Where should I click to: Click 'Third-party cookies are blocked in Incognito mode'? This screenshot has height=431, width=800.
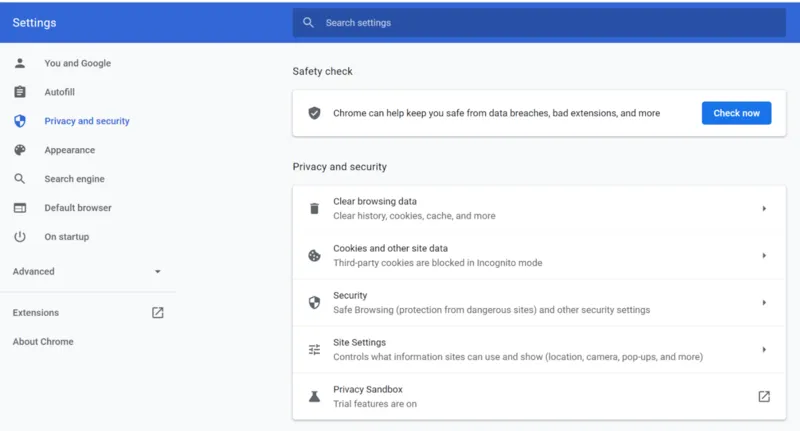pyautogui.click(x=438, y=263)
